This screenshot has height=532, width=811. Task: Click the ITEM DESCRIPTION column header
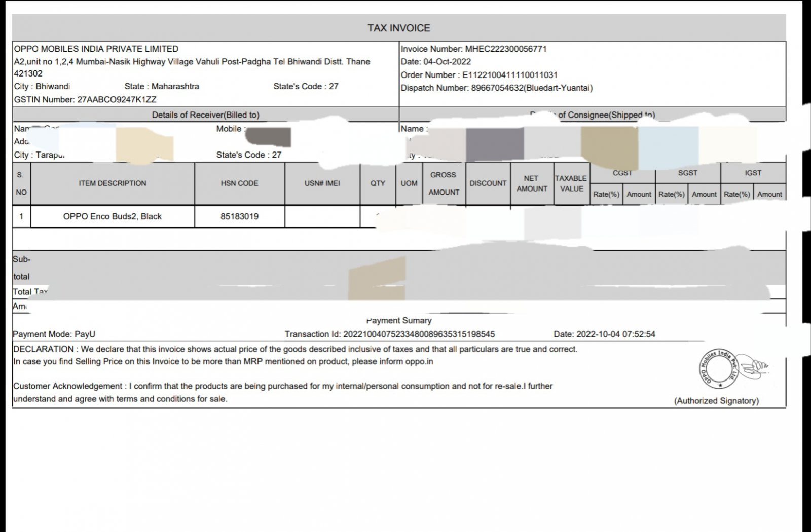point(113,183)
